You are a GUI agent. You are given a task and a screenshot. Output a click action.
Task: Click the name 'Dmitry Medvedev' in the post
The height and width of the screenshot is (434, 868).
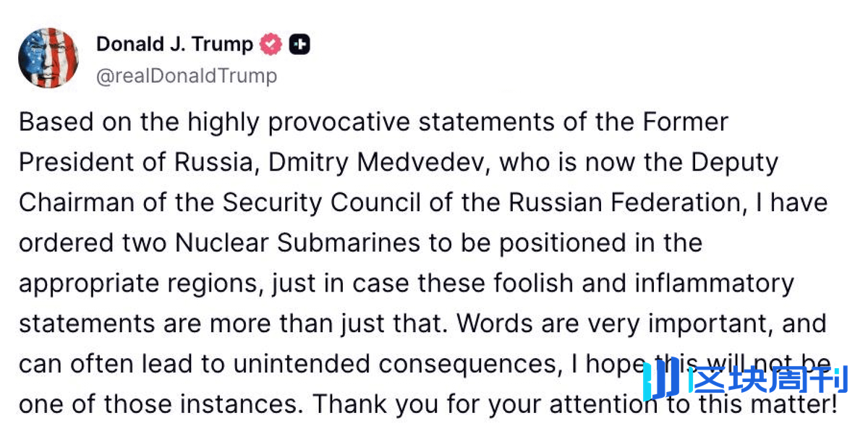click(x=380, y=163)
